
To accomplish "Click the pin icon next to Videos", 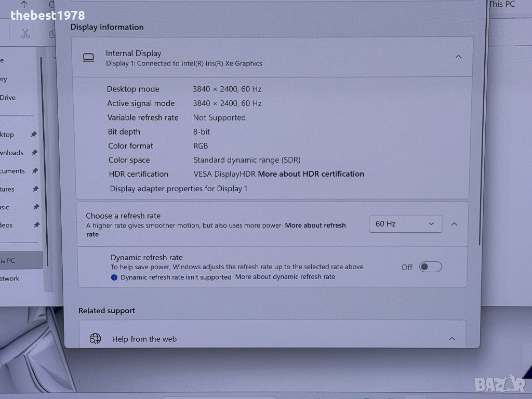I will coord(36,225).
